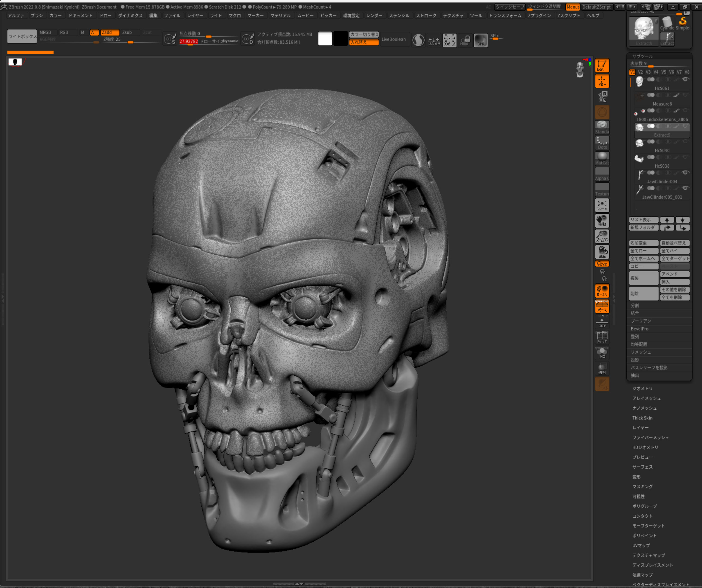The height and width of the screenshot is (588, 702).
Task: Toggle Transparency (透明) mode
Action: tap(602, 369)
